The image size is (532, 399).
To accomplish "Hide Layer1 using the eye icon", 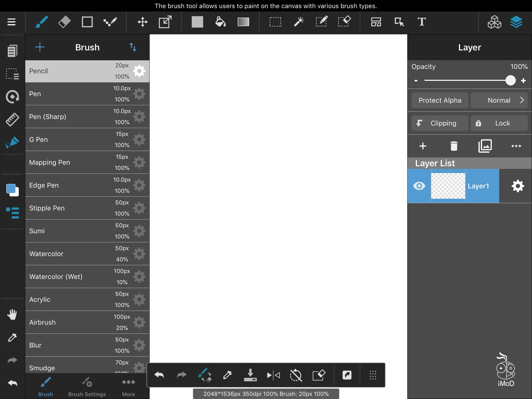I will [419, 186].
